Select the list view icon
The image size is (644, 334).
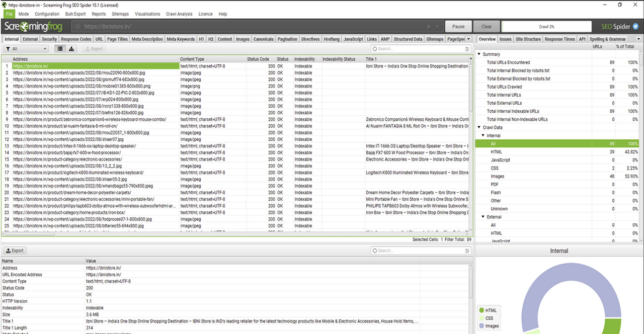pos(60,49)
